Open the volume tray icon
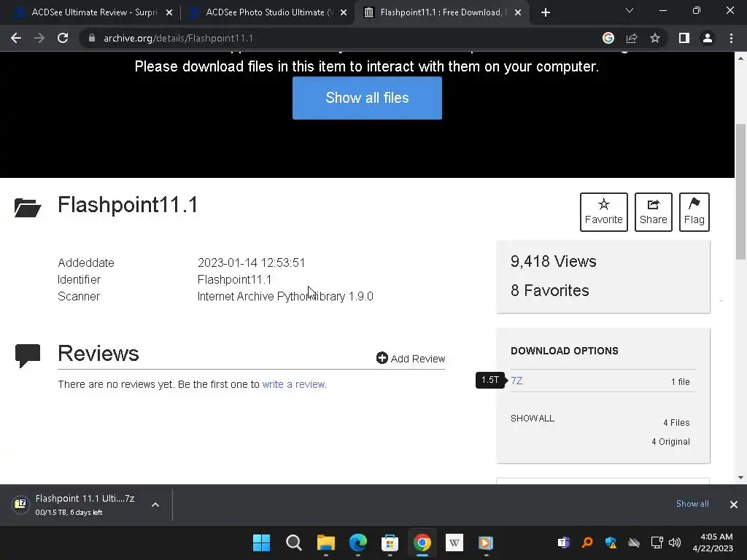 pyautogui.click(x=675, y=542)
